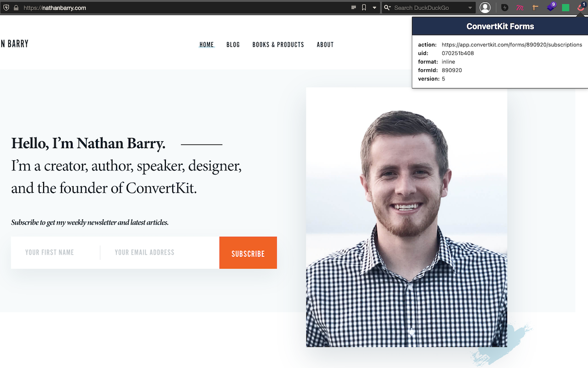Click the version value 5
588x368 pixels.
point(443,79)
